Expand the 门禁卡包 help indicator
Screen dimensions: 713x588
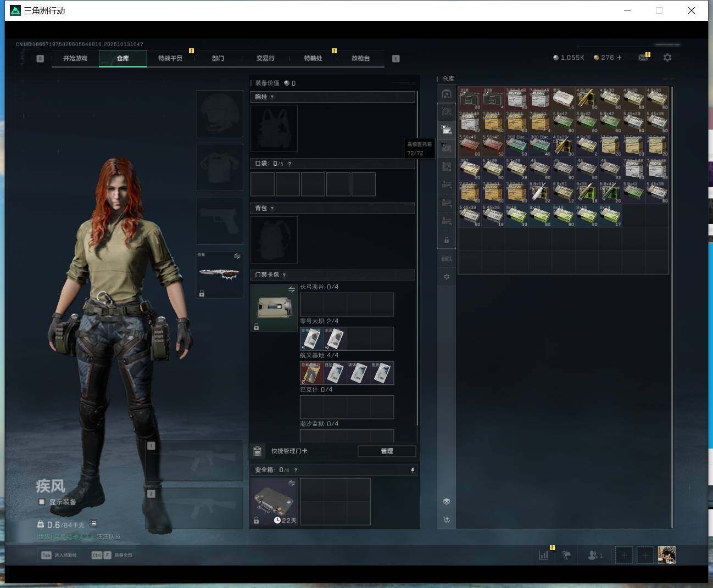pos(284,275)
